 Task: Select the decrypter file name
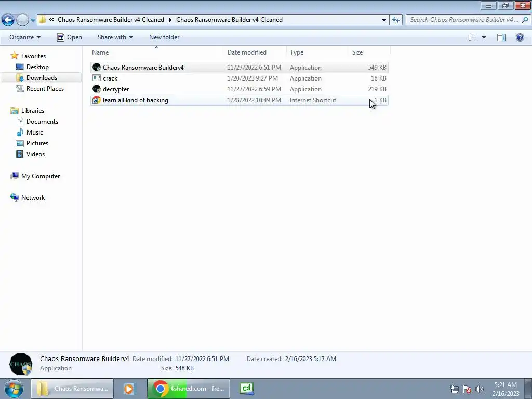[116, 89]
